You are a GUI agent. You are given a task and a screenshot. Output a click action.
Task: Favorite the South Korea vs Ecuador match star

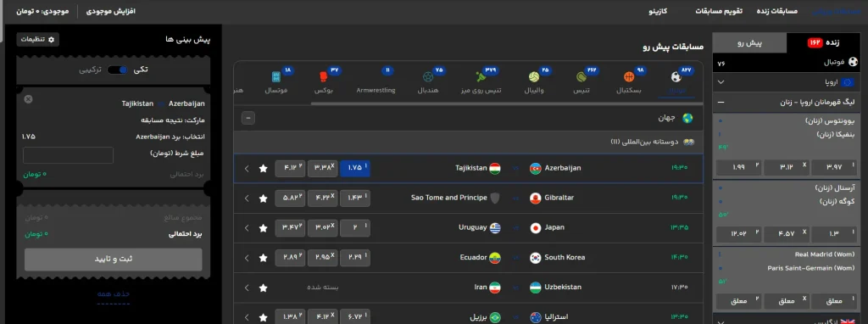tap(264, 258)
